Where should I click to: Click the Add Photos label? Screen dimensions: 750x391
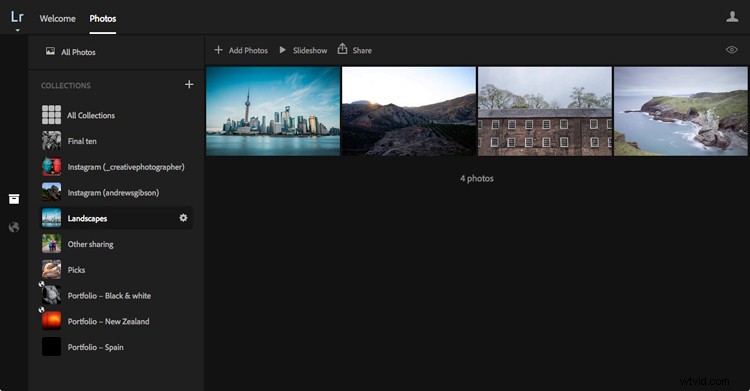pyautogui.click(x=248, y=50)
